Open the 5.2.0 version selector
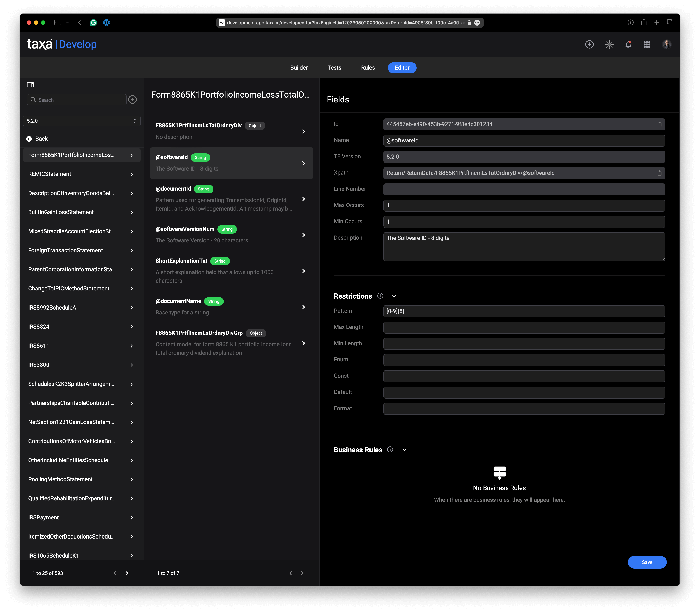 coord(81,120)
